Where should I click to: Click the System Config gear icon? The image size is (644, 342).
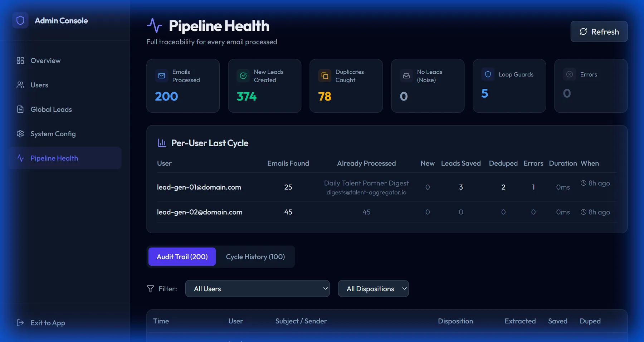(20, 133)
